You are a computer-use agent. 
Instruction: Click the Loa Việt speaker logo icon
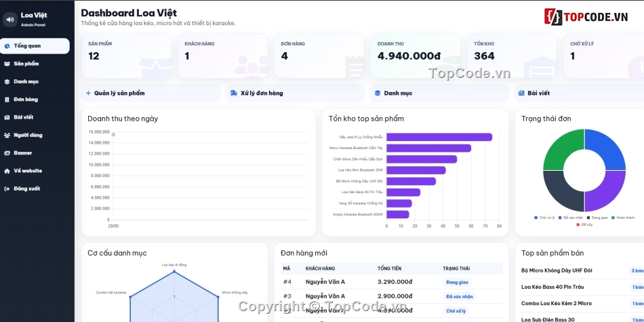pos(10,19)
